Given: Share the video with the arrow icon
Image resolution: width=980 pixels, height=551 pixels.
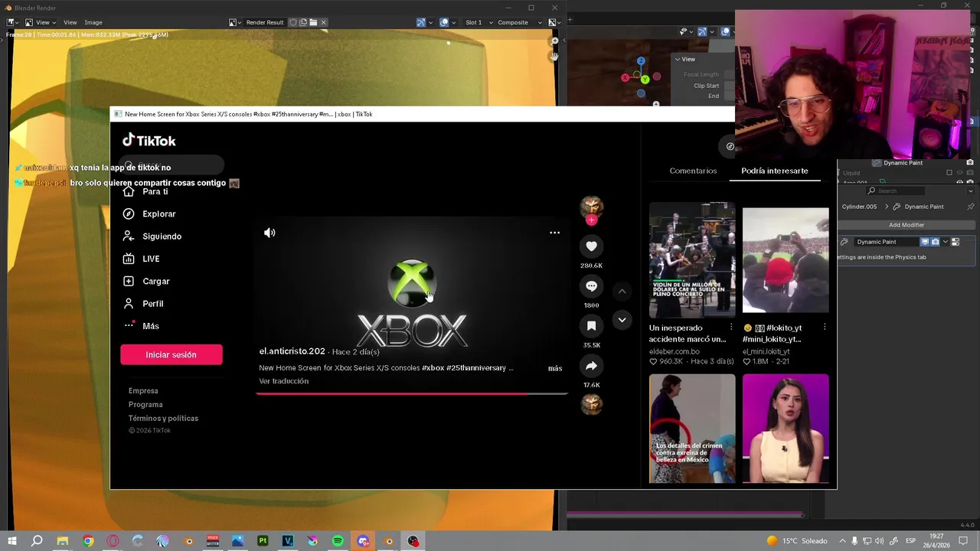Looking at the screenshot, I should point(591,366).
